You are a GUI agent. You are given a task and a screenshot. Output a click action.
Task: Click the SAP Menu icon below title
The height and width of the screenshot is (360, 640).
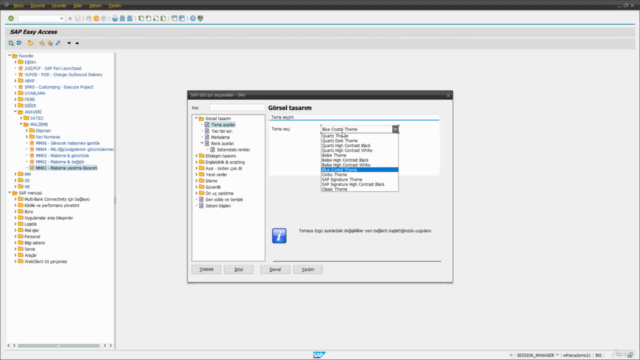tap(19, 43)
